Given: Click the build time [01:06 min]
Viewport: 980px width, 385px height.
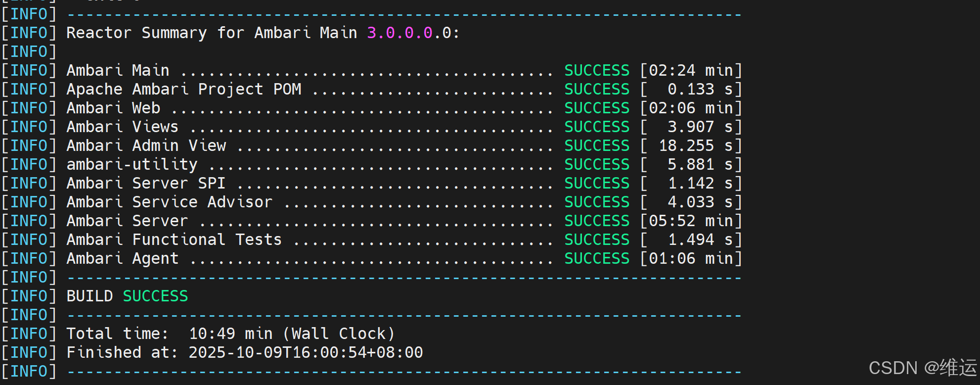Looking at the screenshot, I should [x=691, y=259].
